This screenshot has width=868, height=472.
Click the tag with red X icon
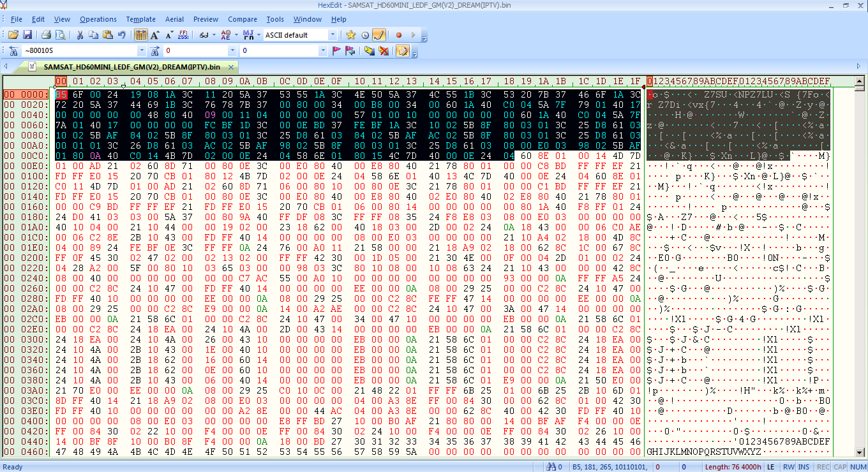coord(384,51)
